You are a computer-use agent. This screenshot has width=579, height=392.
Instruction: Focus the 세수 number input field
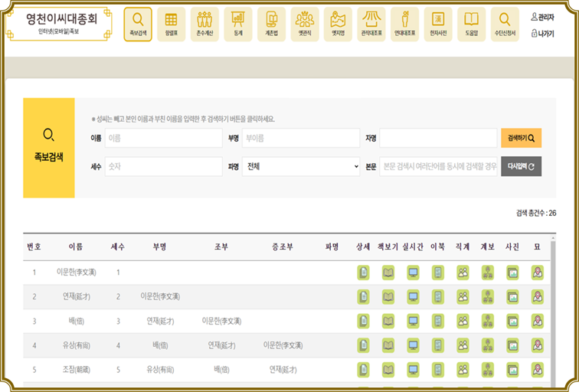tap(164, 166)
